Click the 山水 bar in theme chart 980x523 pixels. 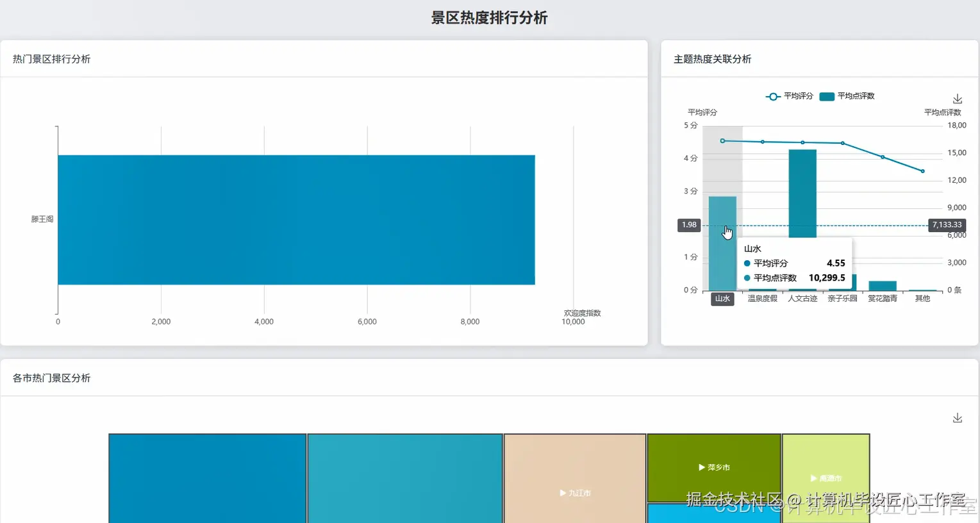click(x=722, y=244)
